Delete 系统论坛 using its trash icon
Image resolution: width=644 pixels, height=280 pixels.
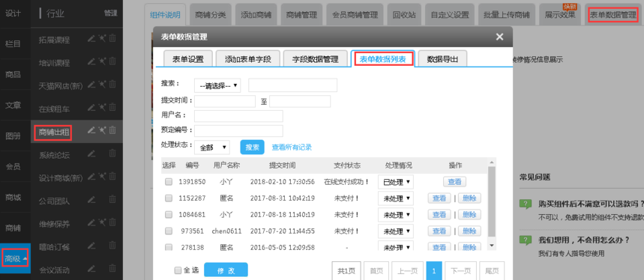click(112, 153)
